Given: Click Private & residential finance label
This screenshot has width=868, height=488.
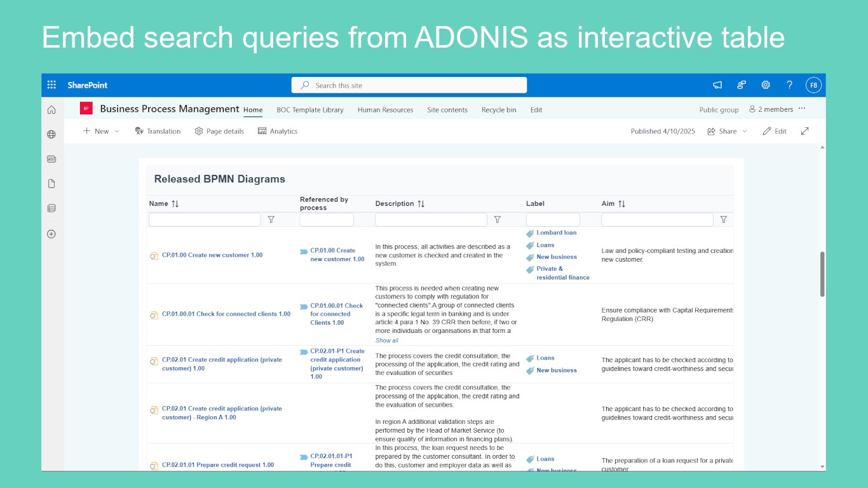Looking at the screenshot, I should (x=563, y=273).
